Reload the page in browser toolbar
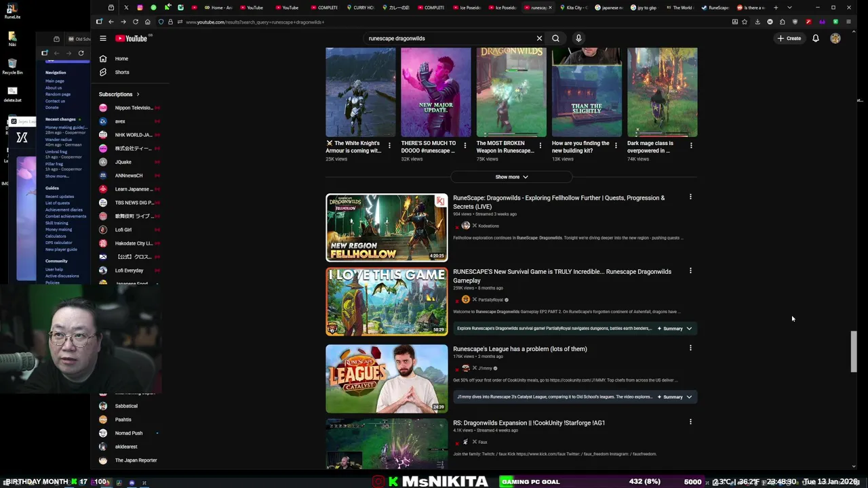Viewport: 868px width, 488px height. tap(135, 22)
